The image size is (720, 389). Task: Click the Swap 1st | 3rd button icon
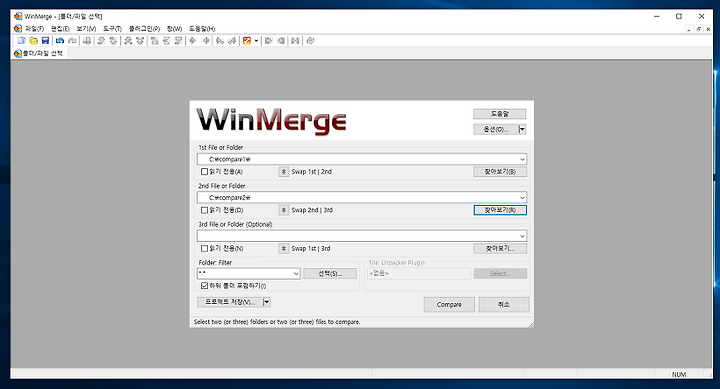coord(284,248)
